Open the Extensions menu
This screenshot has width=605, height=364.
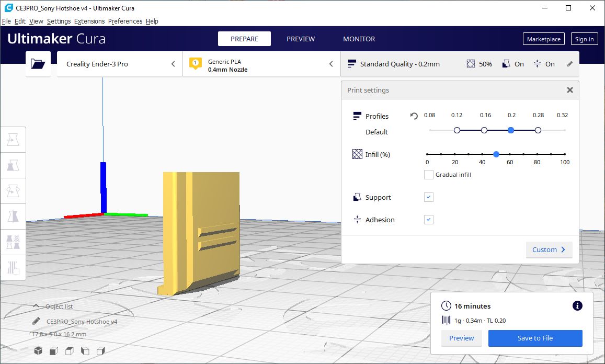pyautogui.click(x=89, y=21)
